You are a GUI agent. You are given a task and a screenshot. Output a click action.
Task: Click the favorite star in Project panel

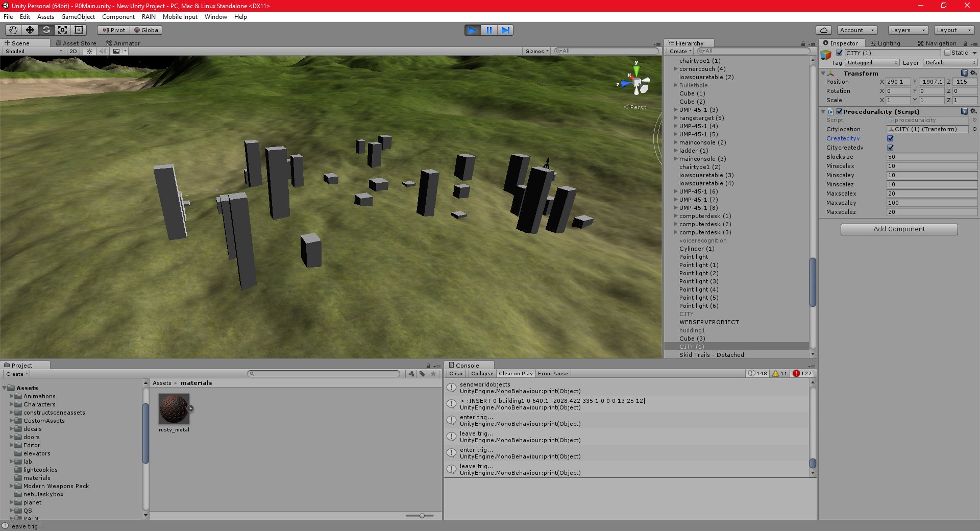click(433, 374)
